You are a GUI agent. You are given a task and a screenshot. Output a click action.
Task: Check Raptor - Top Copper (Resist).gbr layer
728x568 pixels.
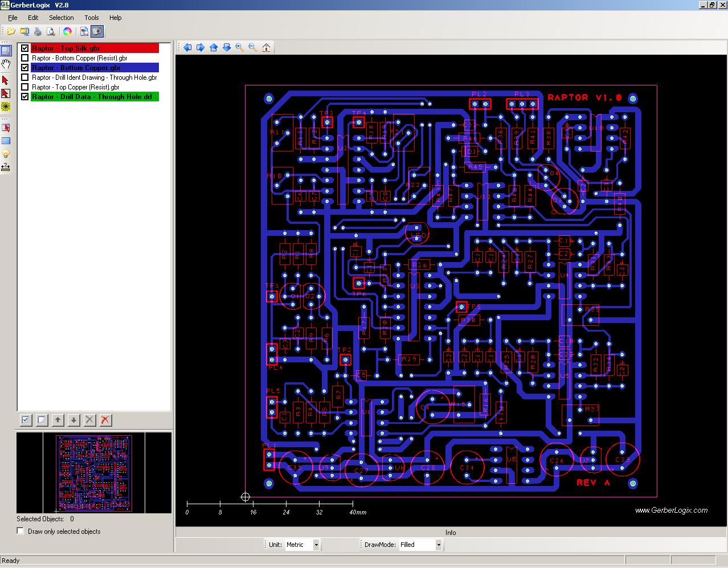click(25, 87)
